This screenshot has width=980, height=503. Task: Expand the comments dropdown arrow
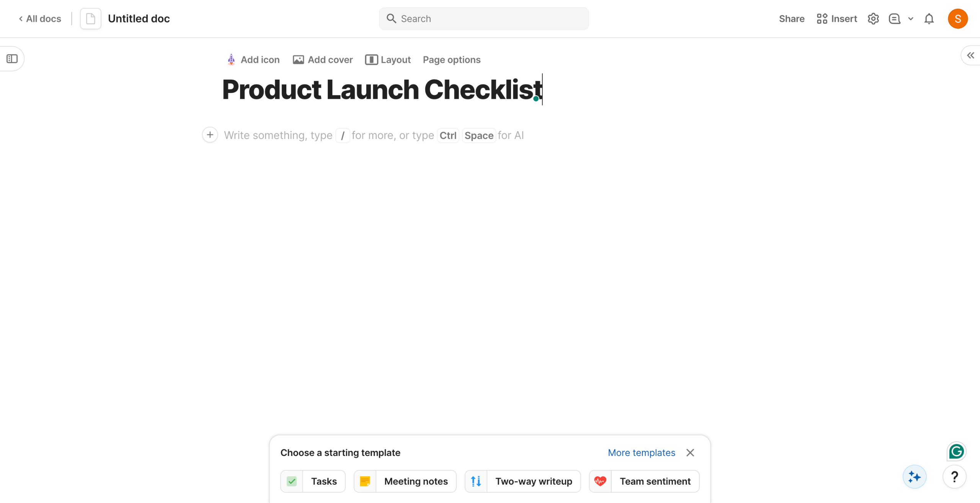click(911, 19)
